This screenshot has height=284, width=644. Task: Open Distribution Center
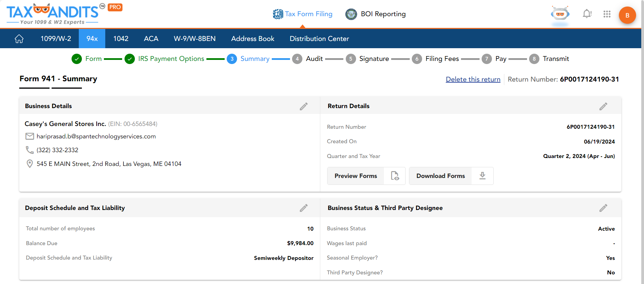coord(319,39)
